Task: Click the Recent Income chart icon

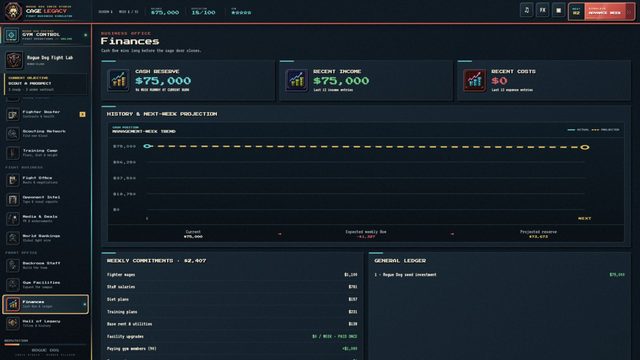Action: pos(296,80)
